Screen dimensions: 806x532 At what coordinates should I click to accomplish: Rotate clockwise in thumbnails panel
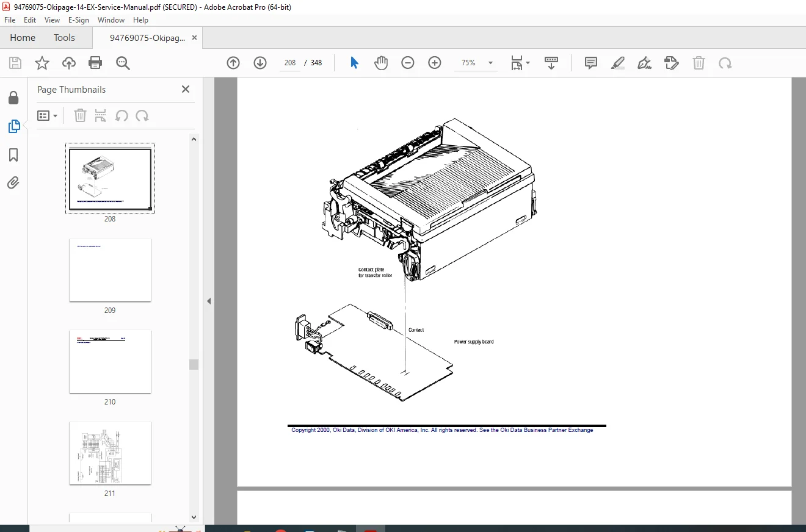(142, 115)
